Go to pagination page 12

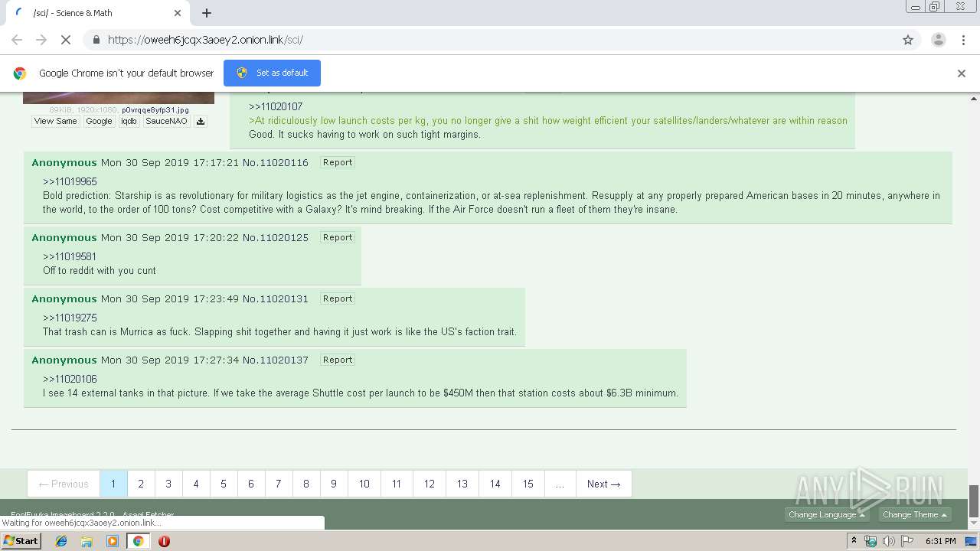(430, 484)
